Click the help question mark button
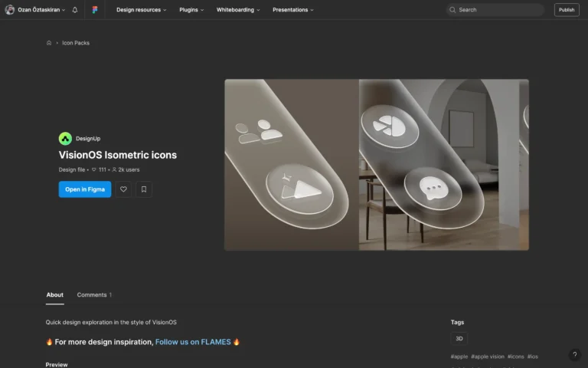588x368 pixels. pos(574,355)
